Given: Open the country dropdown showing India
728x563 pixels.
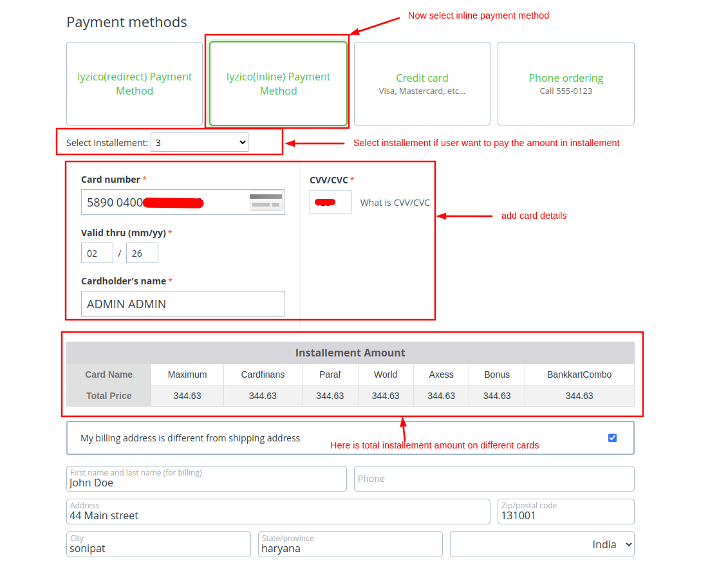Looking at the screenshot, I should [x=542, y=544].
